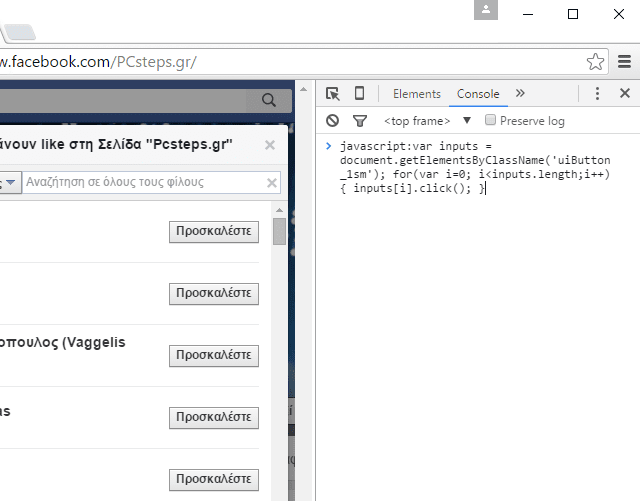The width and height of the screenshot is (640, 501).
Task: Click the address bar URL facebook.com/PCsteps.gr
Action: coord(98,62)
